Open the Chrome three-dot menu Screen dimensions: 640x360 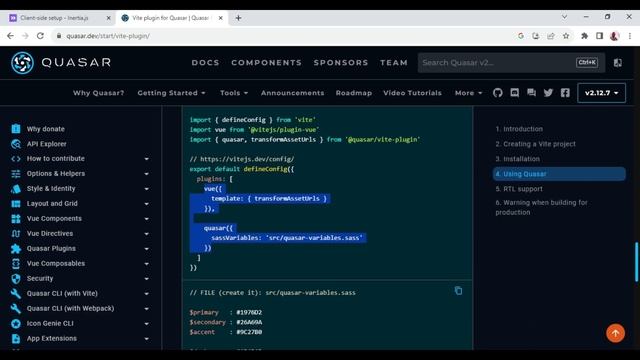click(629, 36)
